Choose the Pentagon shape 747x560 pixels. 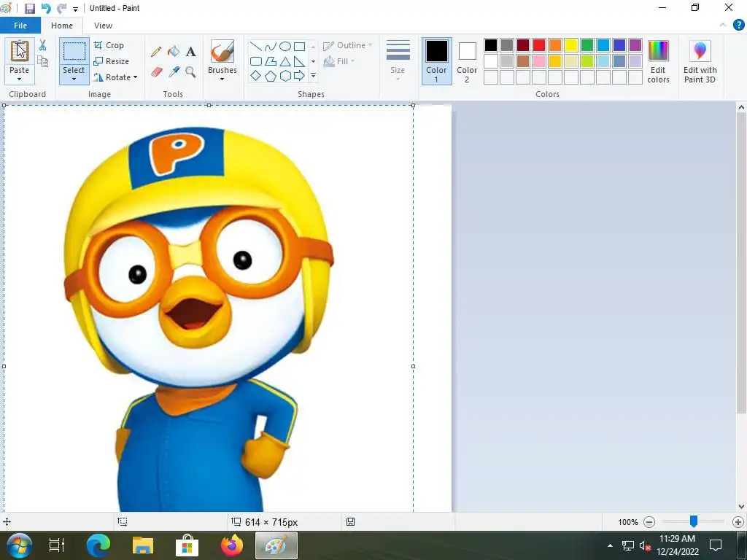[x=271, y=76]
